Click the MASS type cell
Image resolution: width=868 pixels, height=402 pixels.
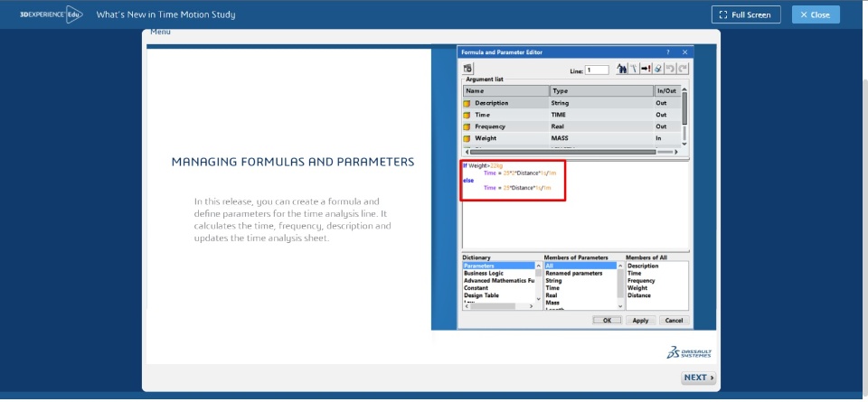(x=559, y=138)
